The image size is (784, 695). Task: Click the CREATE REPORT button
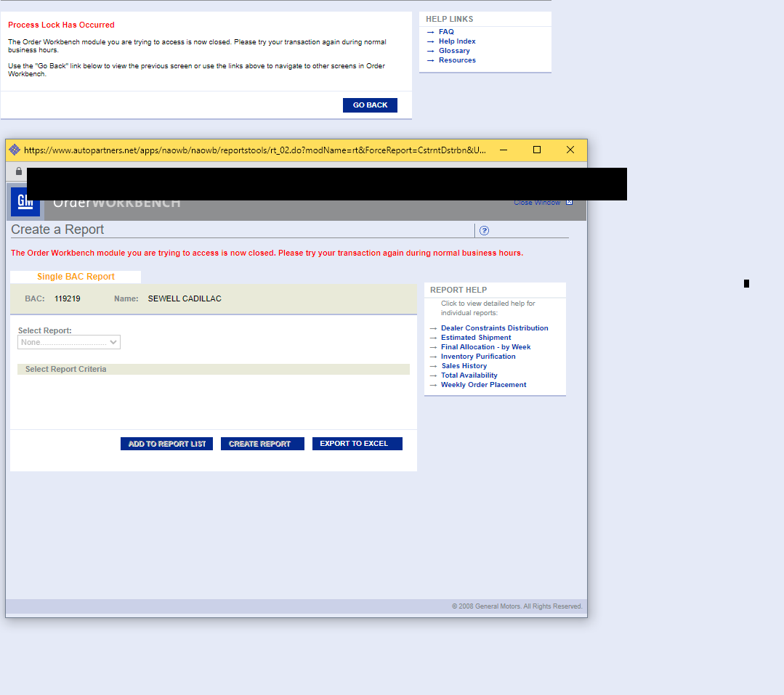(x=262, y=444)
